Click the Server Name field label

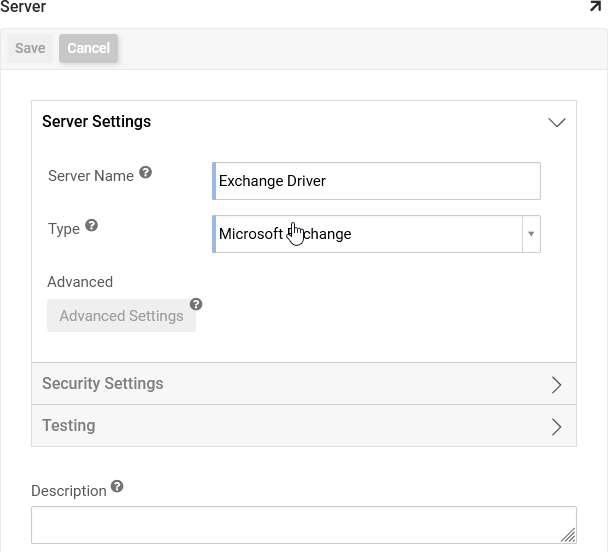(91, 176)
